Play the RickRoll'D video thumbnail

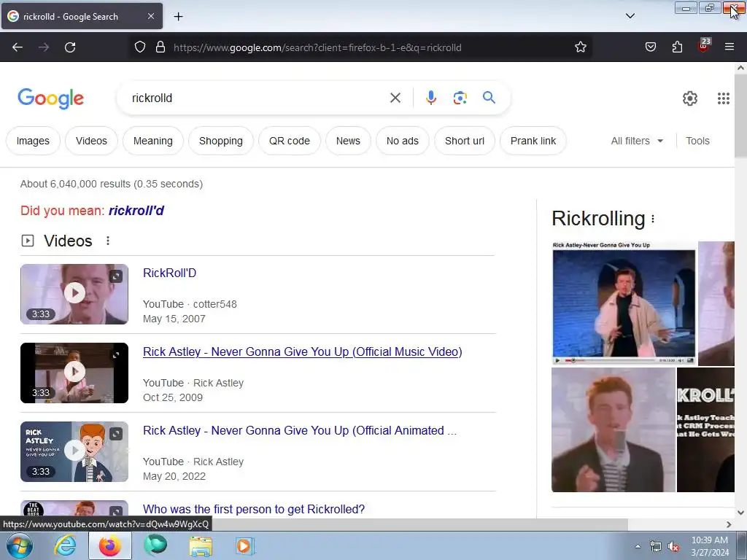pyautogui.click(x=74, y=294)
